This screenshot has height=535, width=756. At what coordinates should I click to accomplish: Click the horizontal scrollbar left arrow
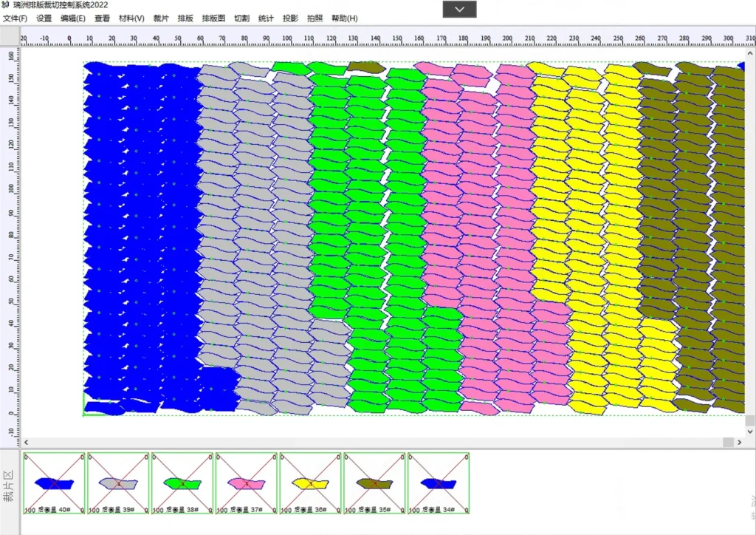click(x=26, y=443)
